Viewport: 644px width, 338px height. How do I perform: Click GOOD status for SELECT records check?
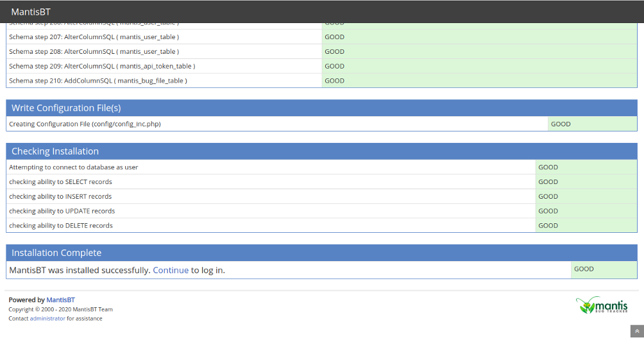point(548,182)
